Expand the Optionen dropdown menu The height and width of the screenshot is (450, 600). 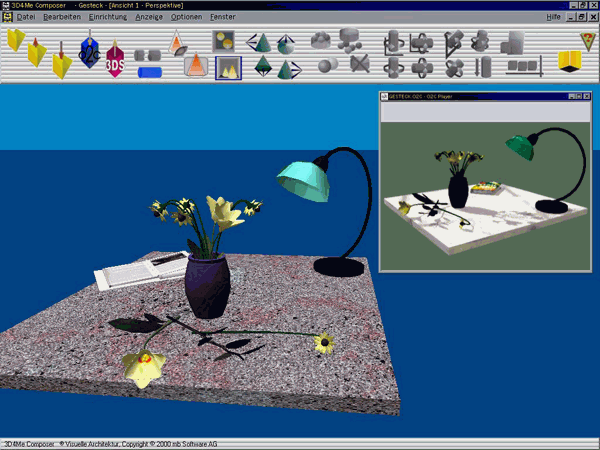click(x=187, y=17)
